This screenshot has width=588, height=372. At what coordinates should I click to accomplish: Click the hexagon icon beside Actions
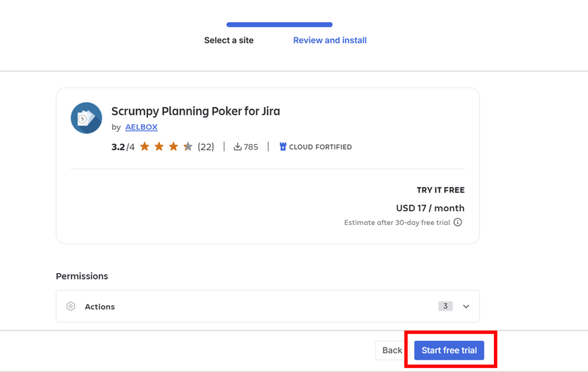pyautogui.click(x=71, y=307)
